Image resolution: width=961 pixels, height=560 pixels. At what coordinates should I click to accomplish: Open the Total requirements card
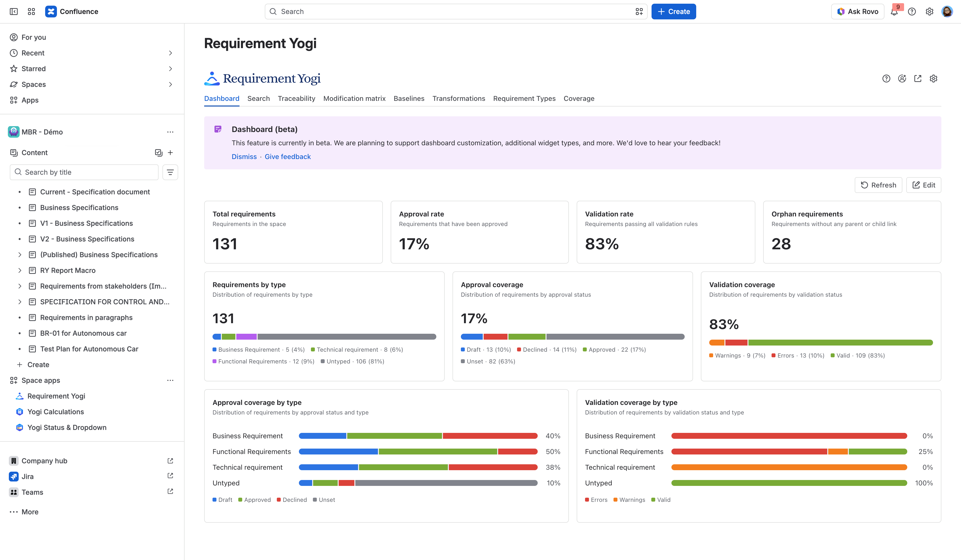(x=293, y=232)
